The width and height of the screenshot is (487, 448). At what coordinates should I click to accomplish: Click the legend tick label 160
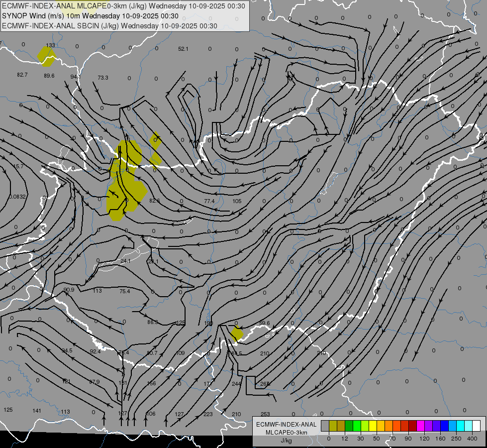click(x=440, y=439)
